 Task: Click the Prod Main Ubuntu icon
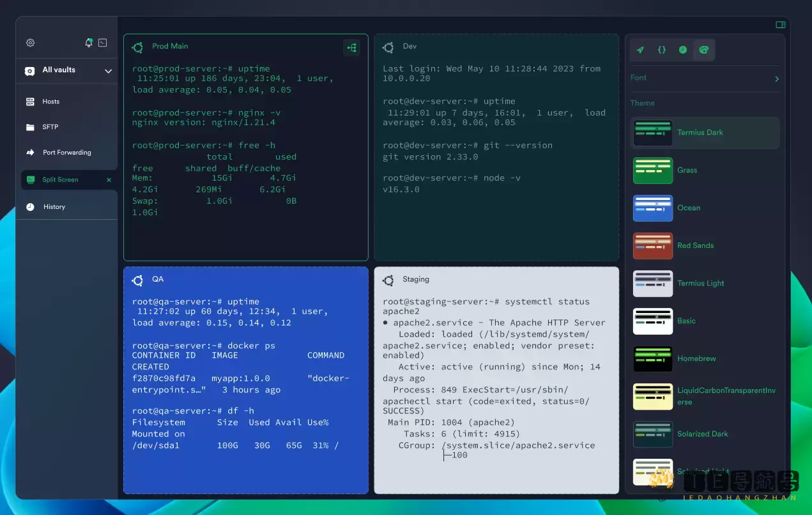[x=137, y=47]
